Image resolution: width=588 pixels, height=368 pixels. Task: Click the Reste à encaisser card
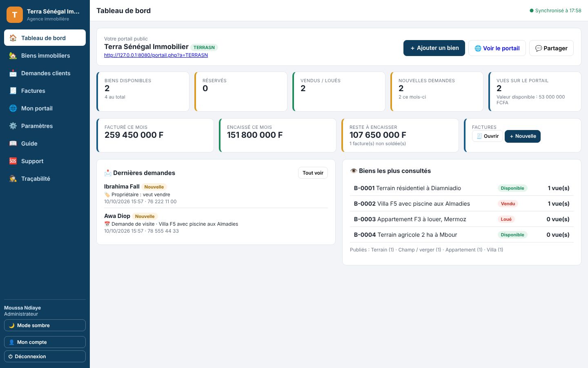(400, 135)
